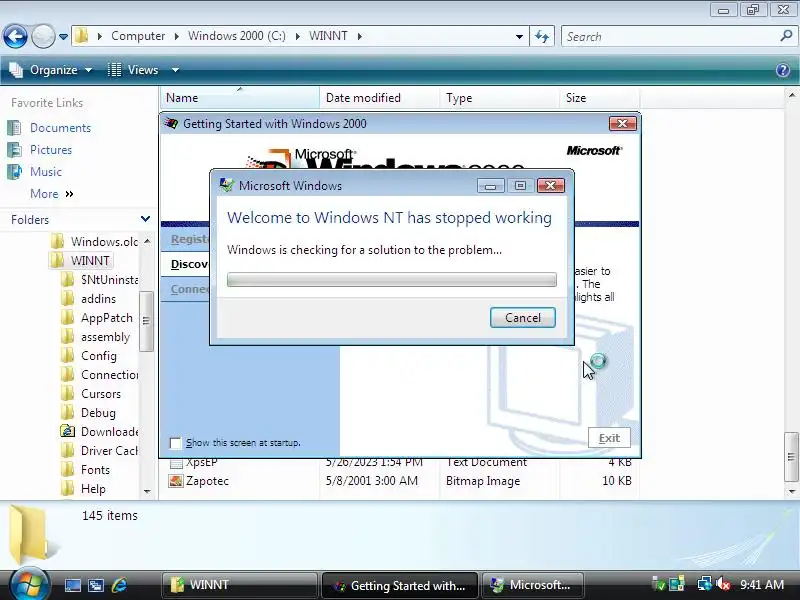Select AppPatch folder in tree
The image size is (800, 600).
coord(97,318)
